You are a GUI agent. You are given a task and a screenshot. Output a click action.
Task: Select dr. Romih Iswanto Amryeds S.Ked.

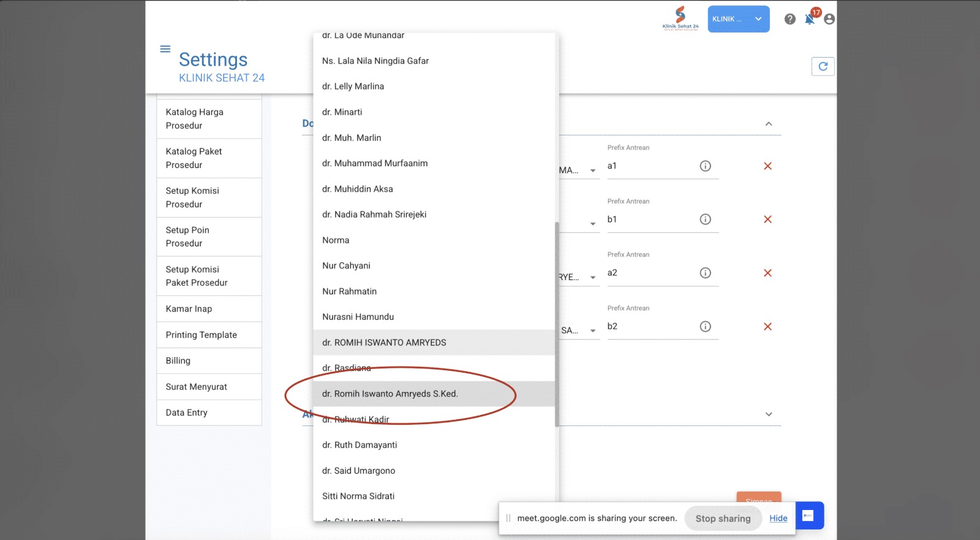390,394
